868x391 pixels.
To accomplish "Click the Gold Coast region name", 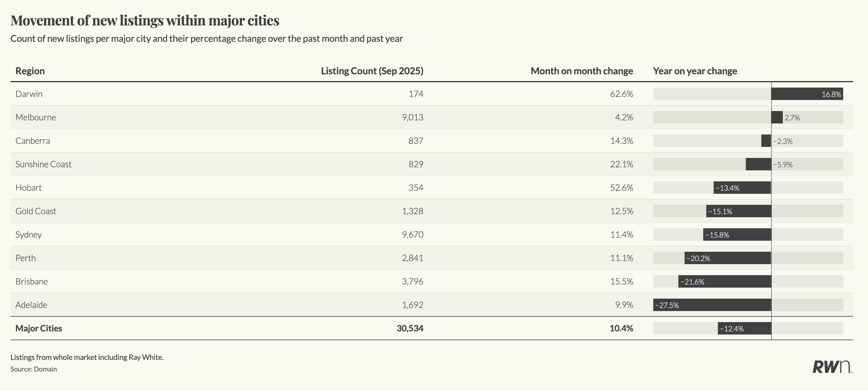I will [36, 211].
